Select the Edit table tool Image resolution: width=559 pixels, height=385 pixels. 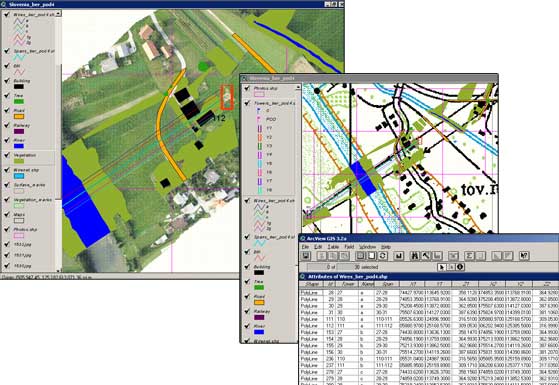click(x=451, y=267)
